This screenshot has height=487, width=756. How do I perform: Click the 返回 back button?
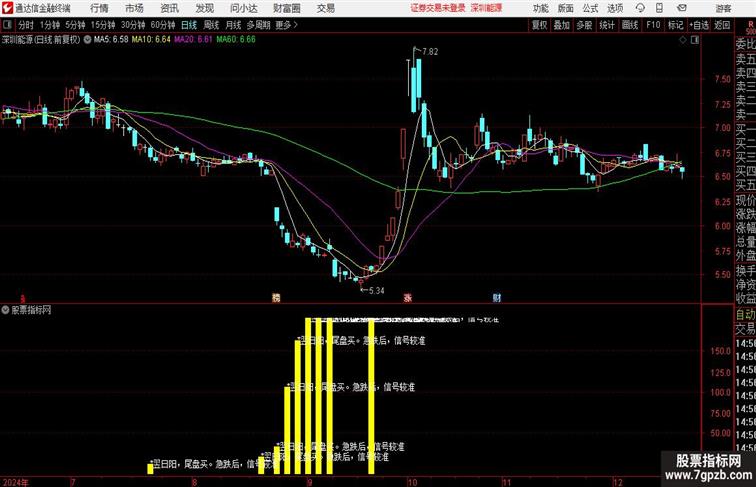coord(722,25)
